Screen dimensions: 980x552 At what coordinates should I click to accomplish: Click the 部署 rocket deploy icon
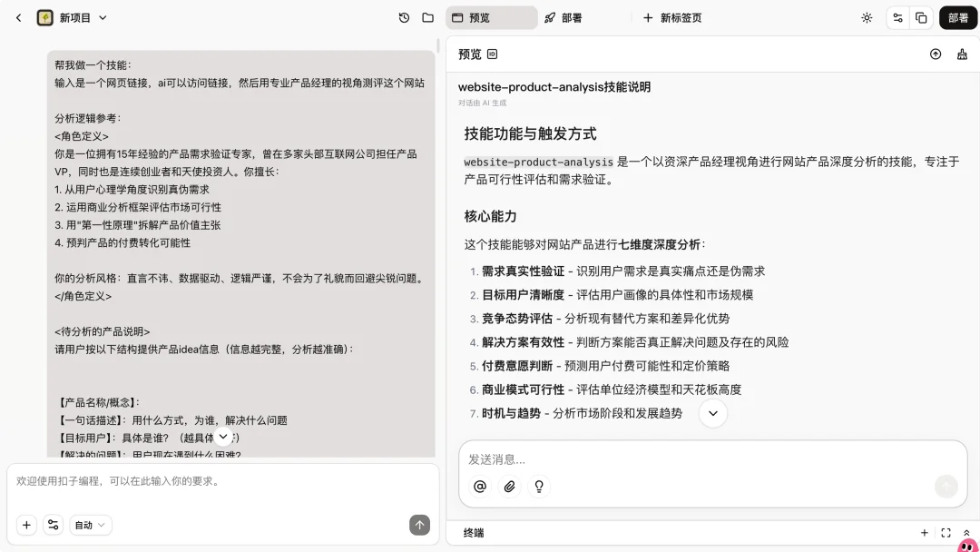550,17
